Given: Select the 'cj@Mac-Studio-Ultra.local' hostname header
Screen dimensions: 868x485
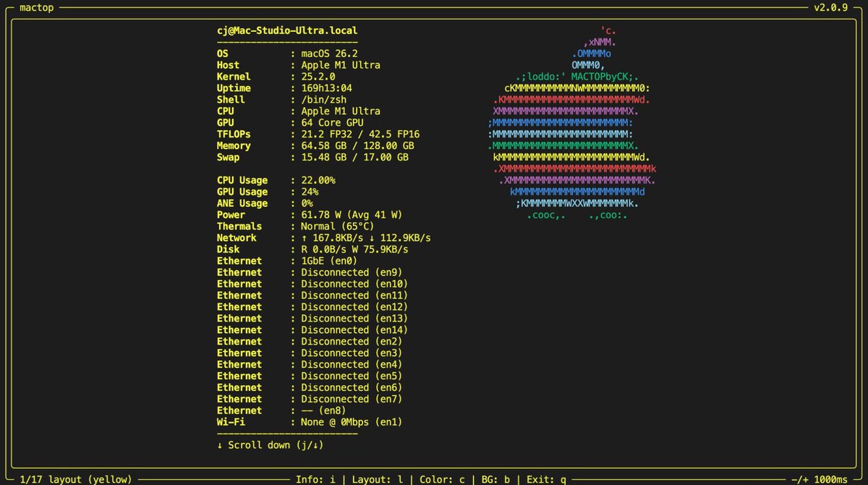Looking at the screenshot, I should [287, 30].
